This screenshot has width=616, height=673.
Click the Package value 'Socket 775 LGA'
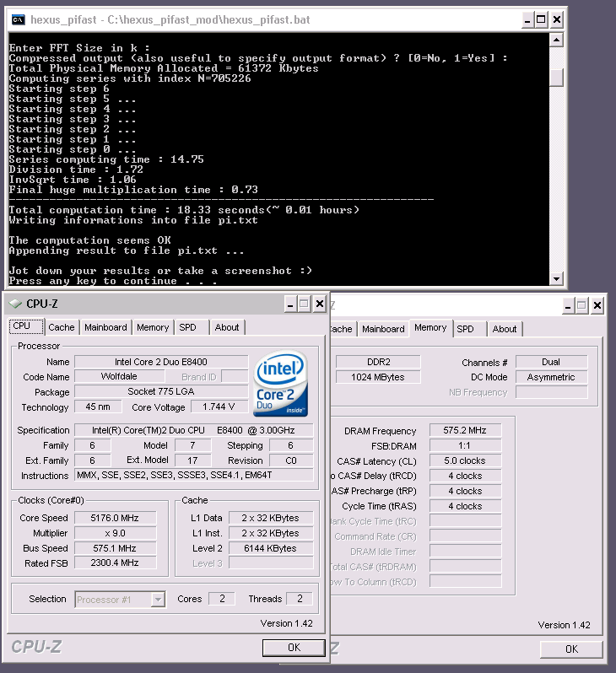(x=161, y=391)
